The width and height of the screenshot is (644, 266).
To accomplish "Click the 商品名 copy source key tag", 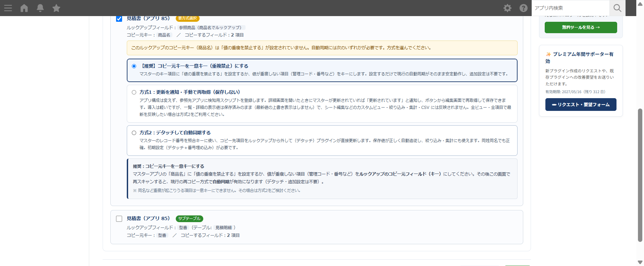I will point(164,35).
